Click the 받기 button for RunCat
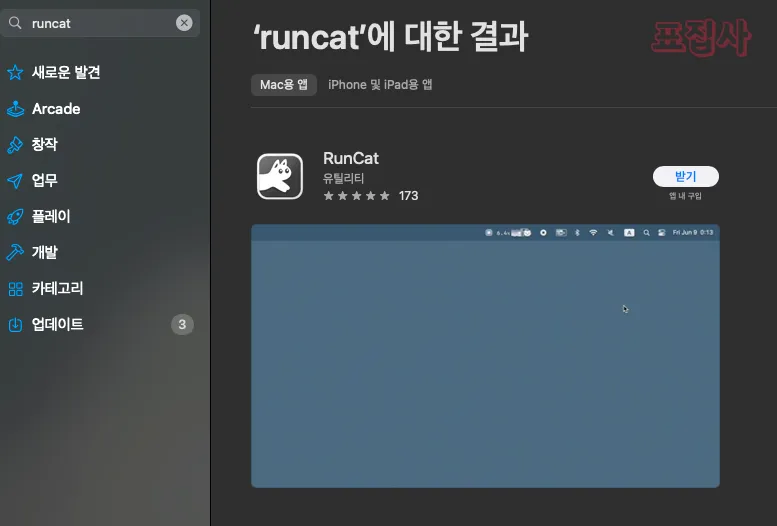 click(686, 176)
